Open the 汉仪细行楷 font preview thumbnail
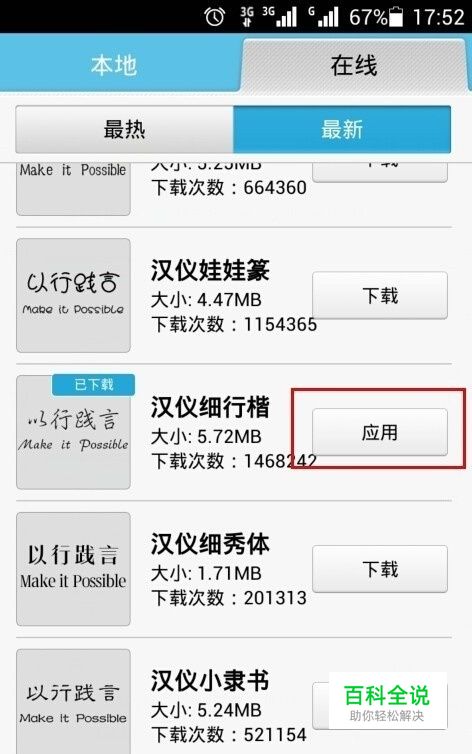472x754 pixels. [x=73, y=432]
